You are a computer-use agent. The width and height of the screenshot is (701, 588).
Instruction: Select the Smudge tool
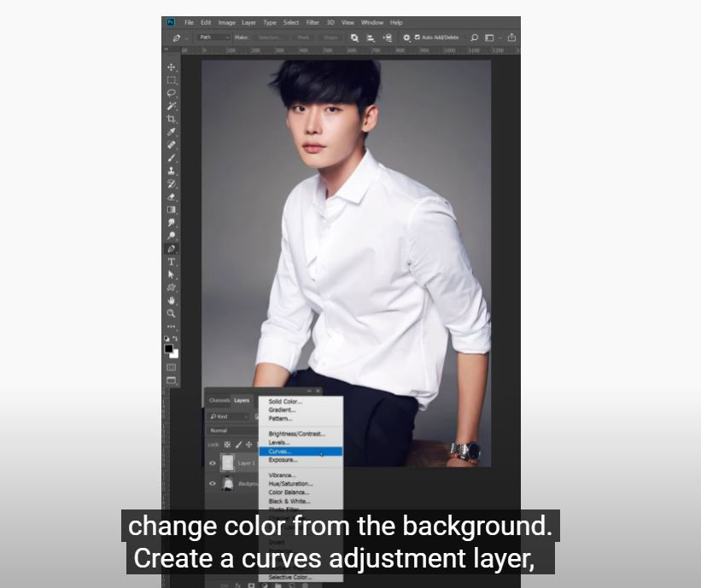[172, 223]
